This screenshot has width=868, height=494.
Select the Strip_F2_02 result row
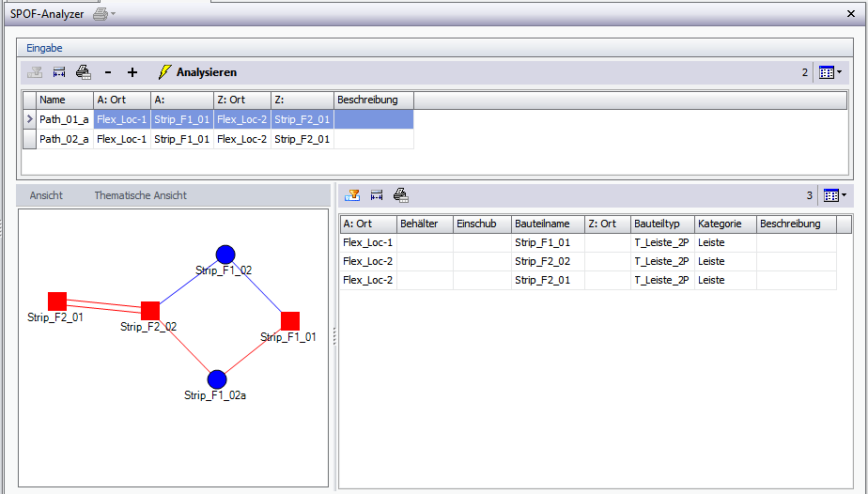click(588, 262)
